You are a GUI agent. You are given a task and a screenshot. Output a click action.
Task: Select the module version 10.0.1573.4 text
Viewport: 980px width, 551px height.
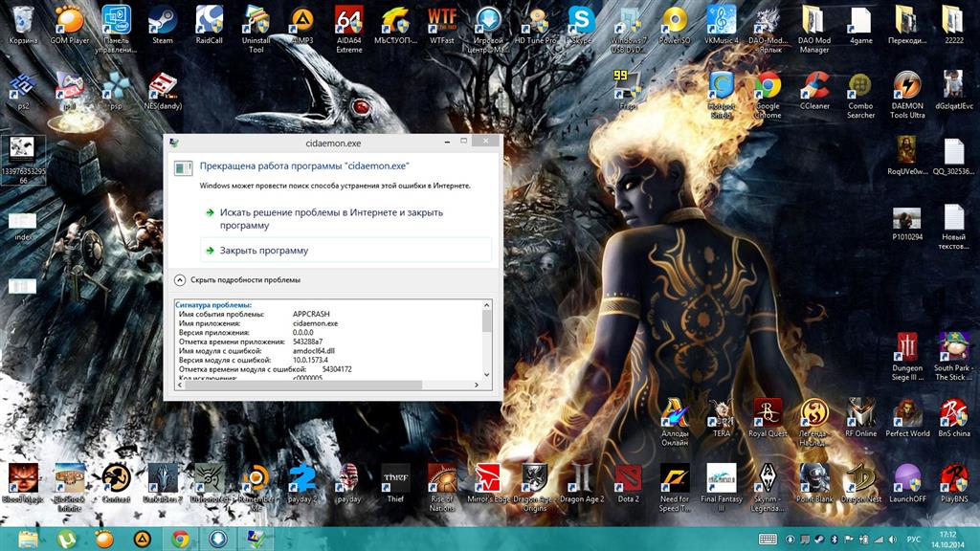coord(310,360)
